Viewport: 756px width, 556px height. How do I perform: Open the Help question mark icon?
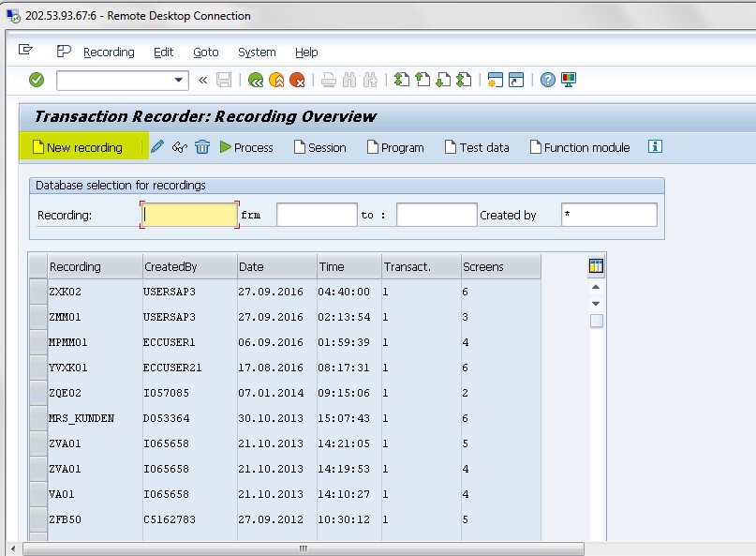(x=548, y=80)
